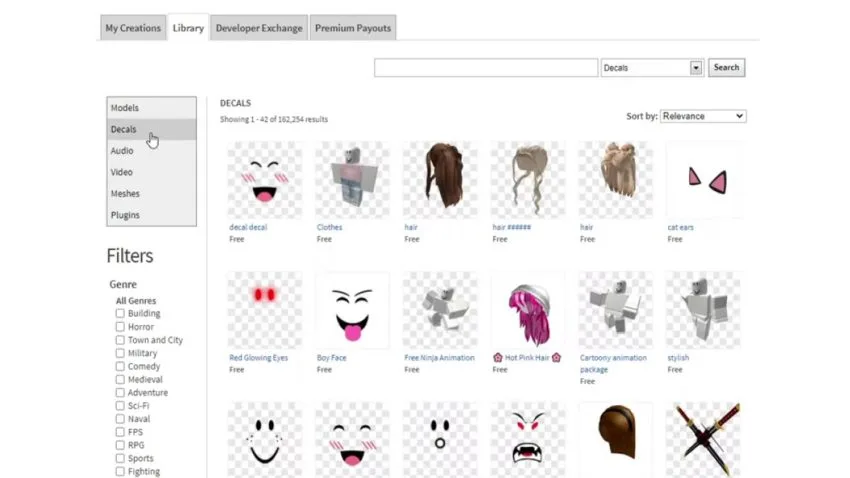The height and width of the screenshot is (478, 850).
Task: Open the stylish animation thumbnail
Action: pos(704,310)
